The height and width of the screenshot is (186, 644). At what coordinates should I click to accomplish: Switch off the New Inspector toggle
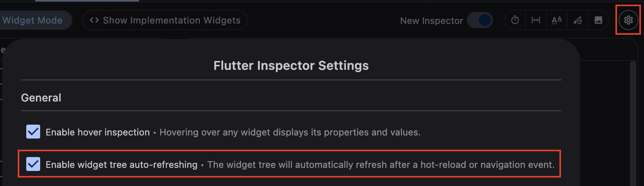[480, 20]
